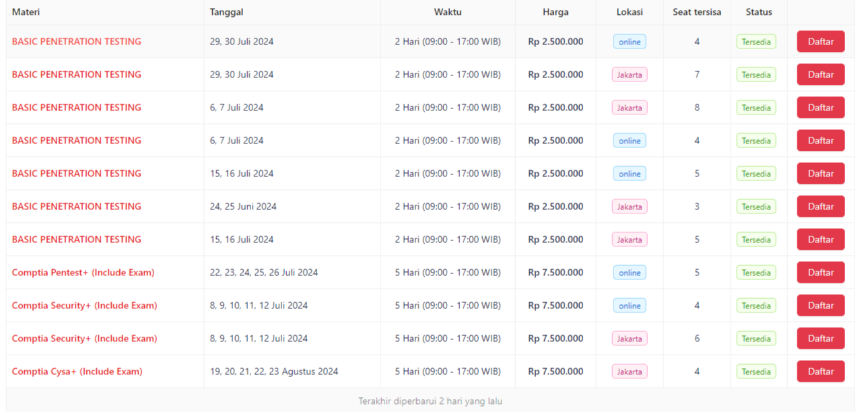Open the Comptia Security+ link with 6 seats left
The image size is (868, 412).
pyautogui.click(x=84, y=339)
